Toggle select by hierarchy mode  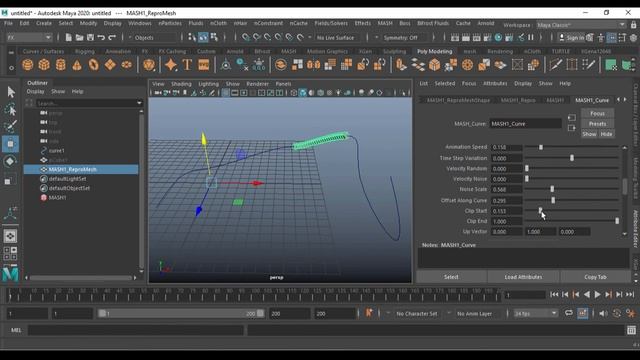coord(192,38)
